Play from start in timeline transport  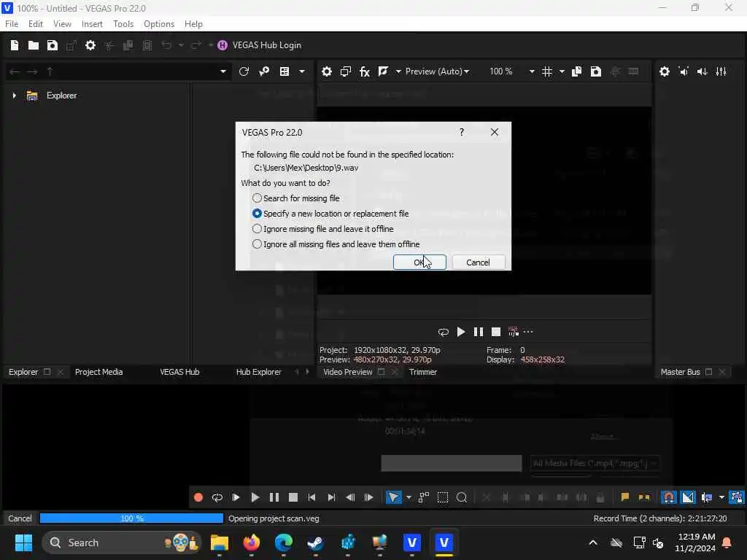click(236, 497)
